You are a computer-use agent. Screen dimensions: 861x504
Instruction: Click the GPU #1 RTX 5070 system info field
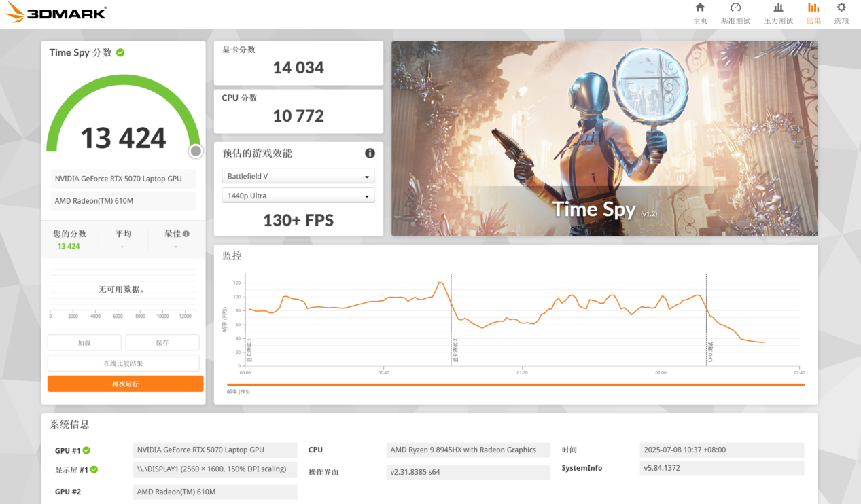click(x=215, y=450)
